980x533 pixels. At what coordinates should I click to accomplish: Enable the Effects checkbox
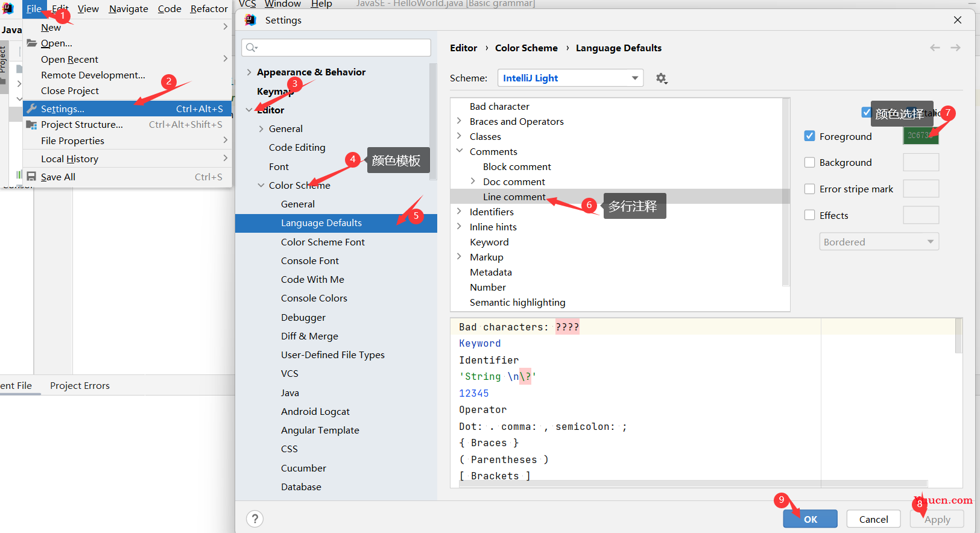click(810, 215)
